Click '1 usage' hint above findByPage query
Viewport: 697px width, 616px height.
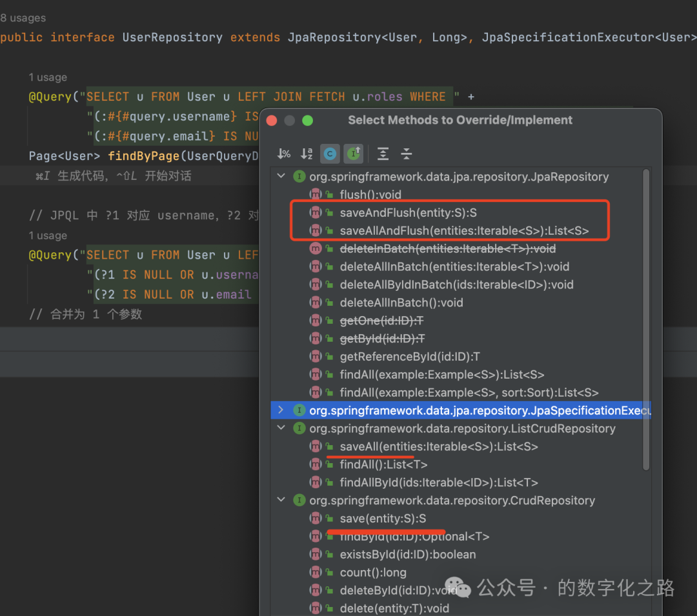tap(48, 77)
